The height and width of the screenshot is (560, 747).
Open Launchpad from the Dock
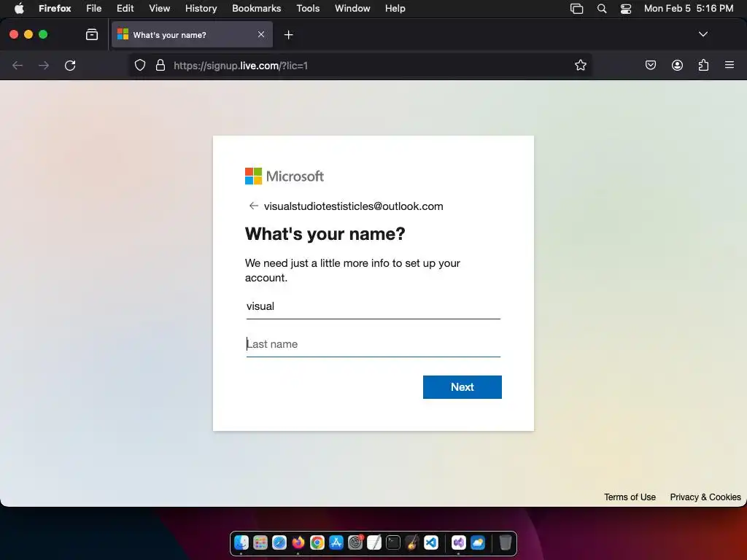(260, 542)
